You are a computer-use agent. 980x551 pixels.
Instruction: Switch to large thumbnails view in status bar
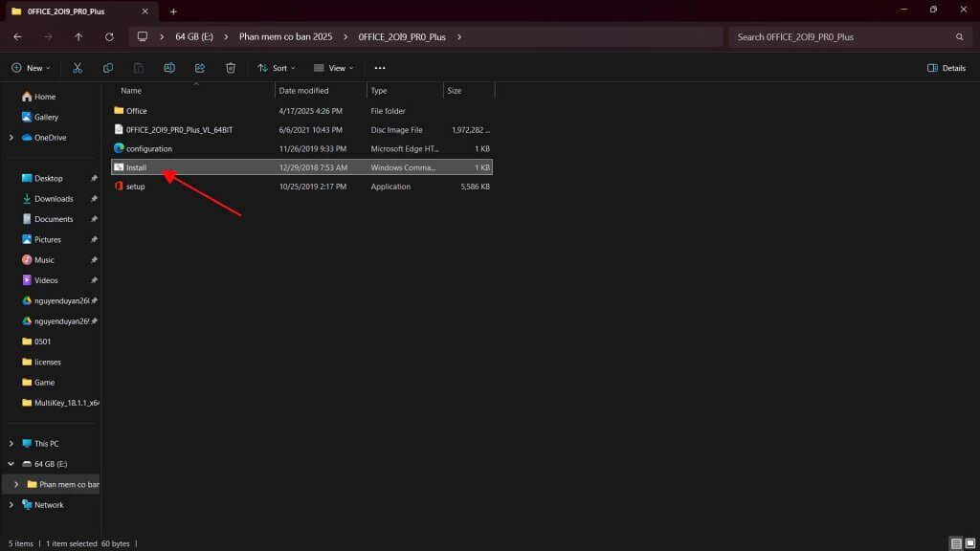969,543
